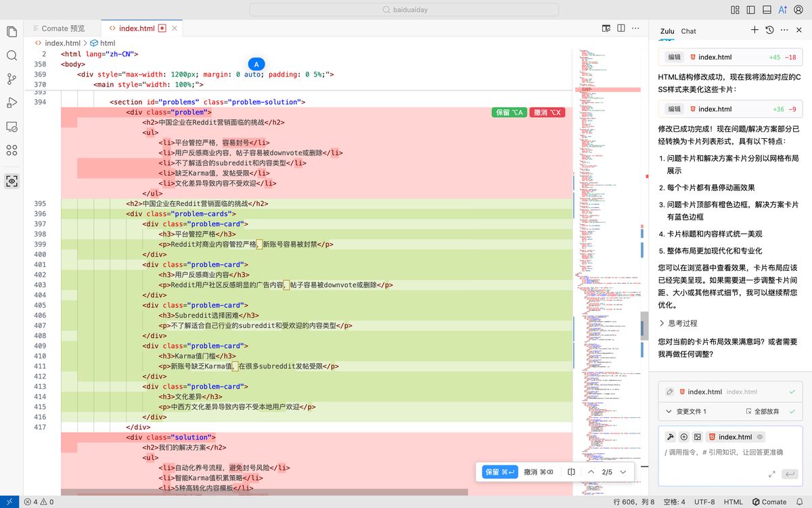Toggle the bottom panel layout icon in the title bar

click(x=767, y=9)
